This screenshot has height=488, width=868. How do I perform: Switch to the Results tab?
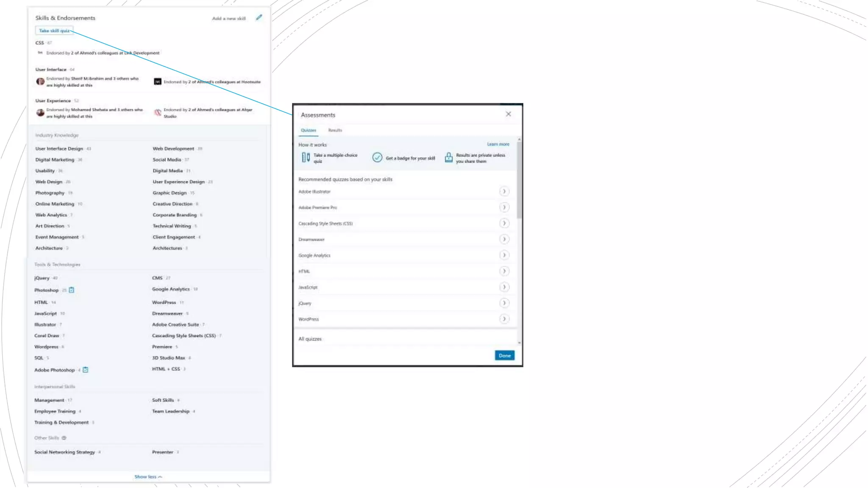[335, 130]
